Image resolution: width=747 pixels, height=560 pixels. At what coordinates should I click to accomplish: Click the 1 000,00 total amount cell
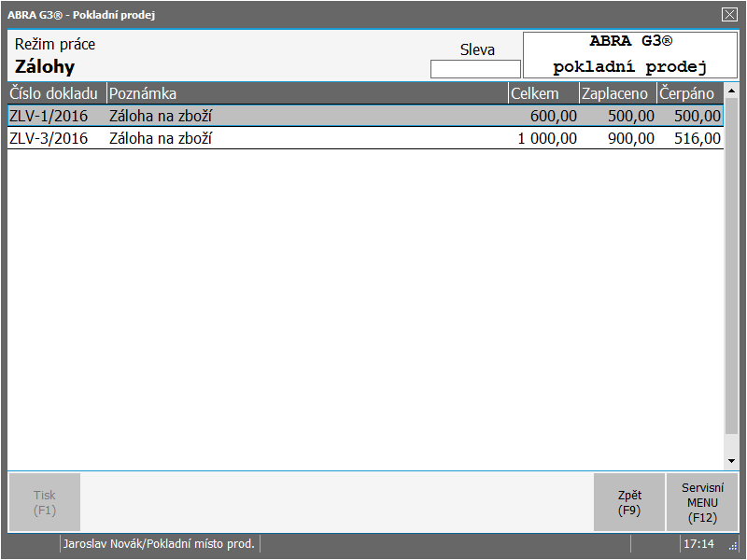click(x=547, y=139)
